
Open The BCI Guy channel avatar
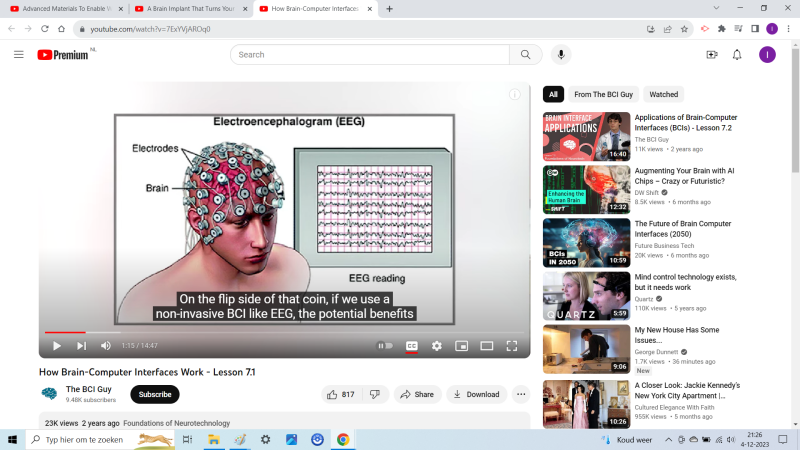[x=49, y=394]
